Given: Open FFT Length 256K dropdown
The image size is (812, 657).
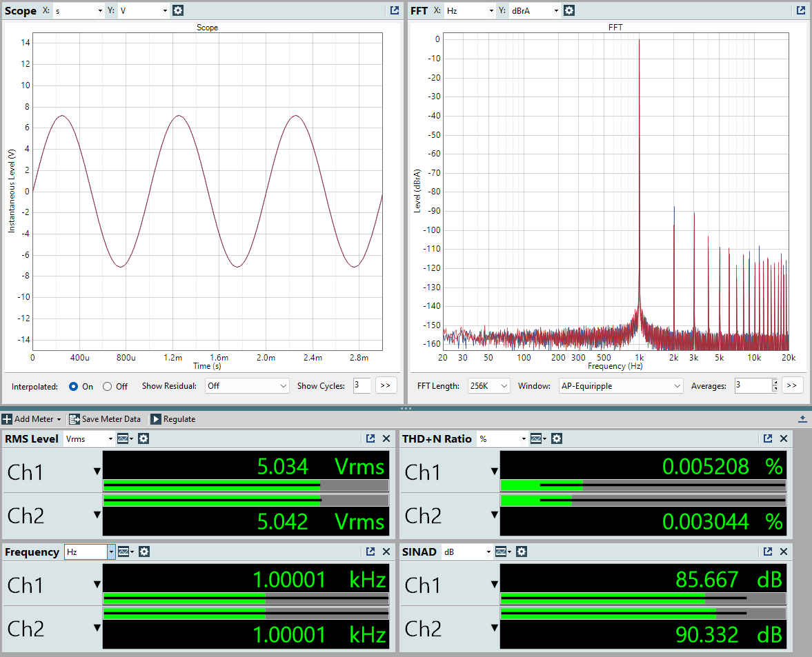Looking at the screenshot, I should 489,386.
